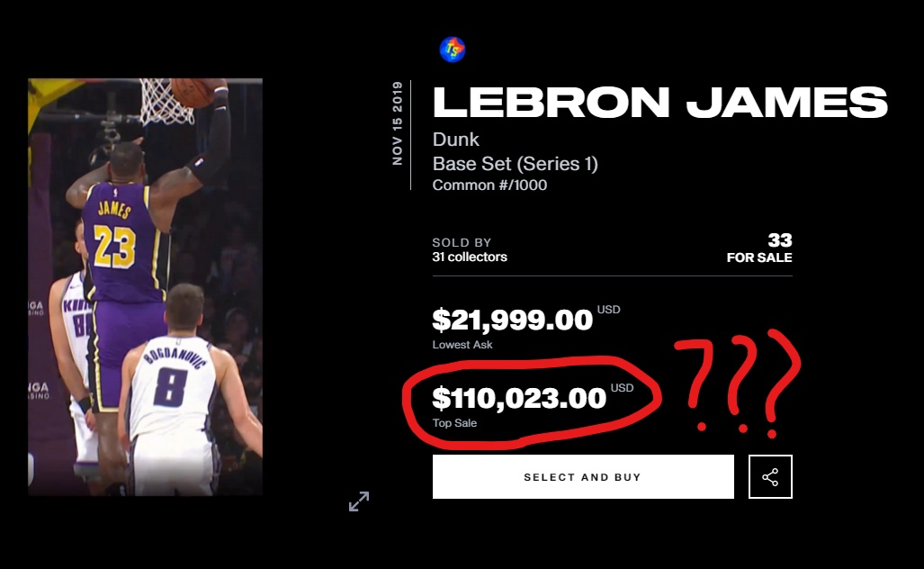Screen dimensions: 924x569
Task: Click the Common #/1000 rarity text
Action: (489, 185)
